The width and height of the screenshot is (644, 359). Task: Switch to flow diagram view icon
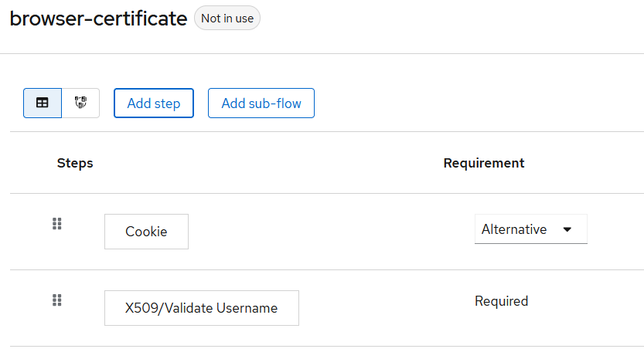pyautogui.click(x=80, y=103)
